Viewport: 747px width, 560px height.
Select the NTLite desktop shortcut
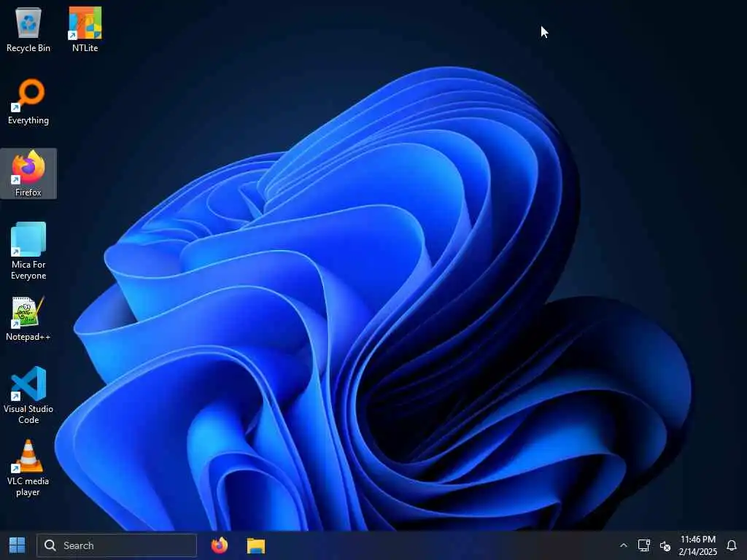click(x=85, y=29)
